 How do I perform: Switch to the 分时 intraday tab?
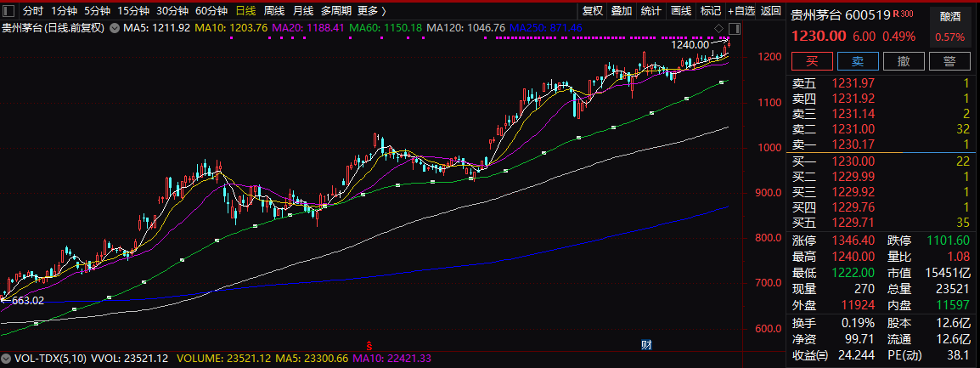pyautogui.click(x=31, y=11)
